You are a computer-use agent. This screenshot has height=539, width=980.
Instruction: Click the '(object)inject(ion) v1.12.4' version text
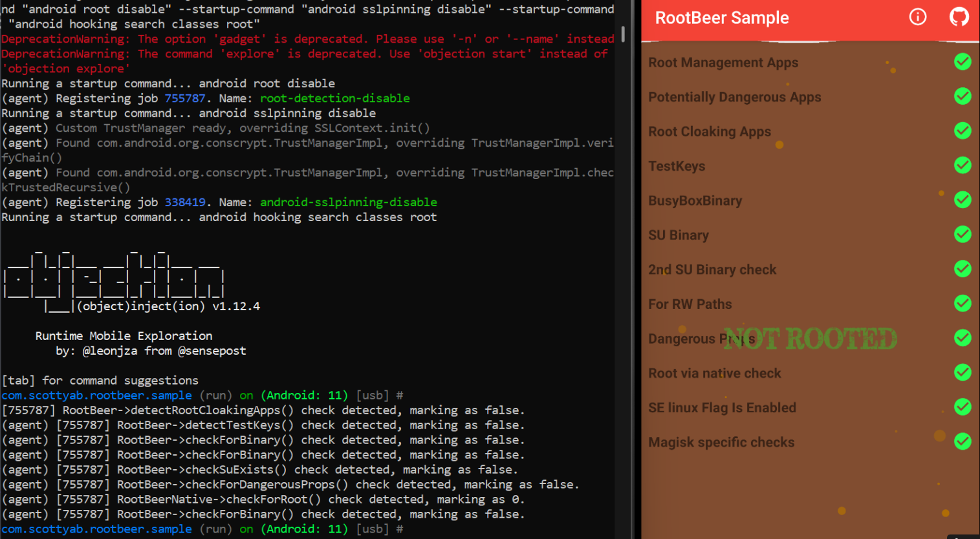click(168, 306)
